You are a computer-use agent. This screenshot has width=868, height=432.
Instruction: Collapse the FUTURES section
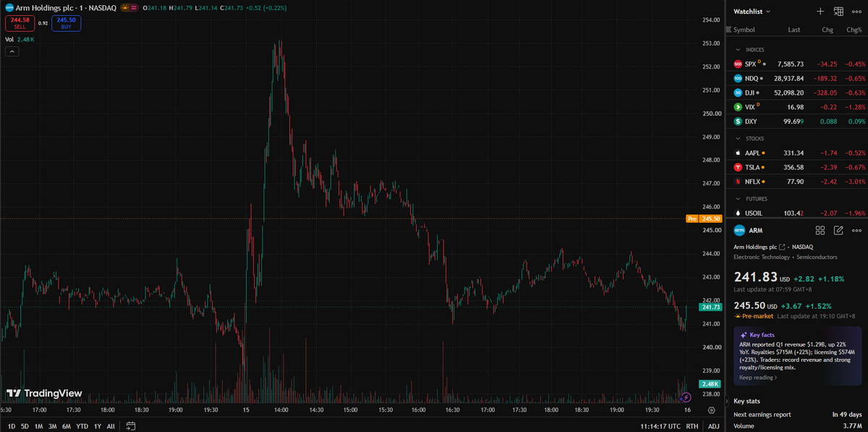tap(738, 198)
